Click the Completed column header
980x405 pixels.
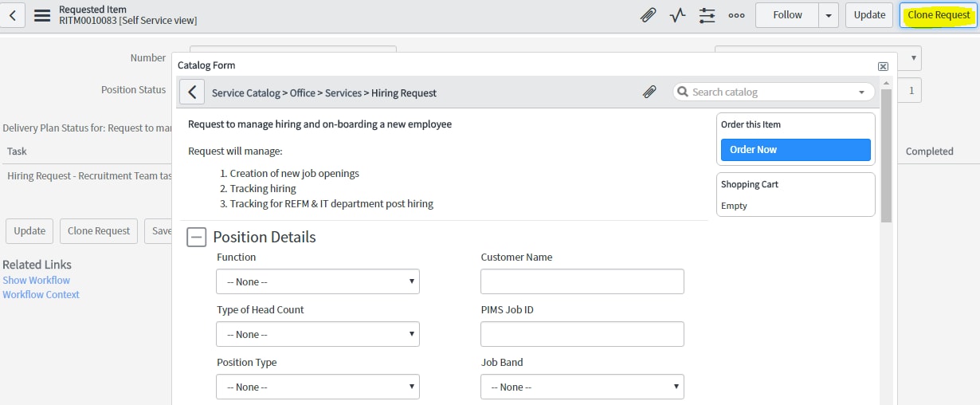click(x=929, y=151)
